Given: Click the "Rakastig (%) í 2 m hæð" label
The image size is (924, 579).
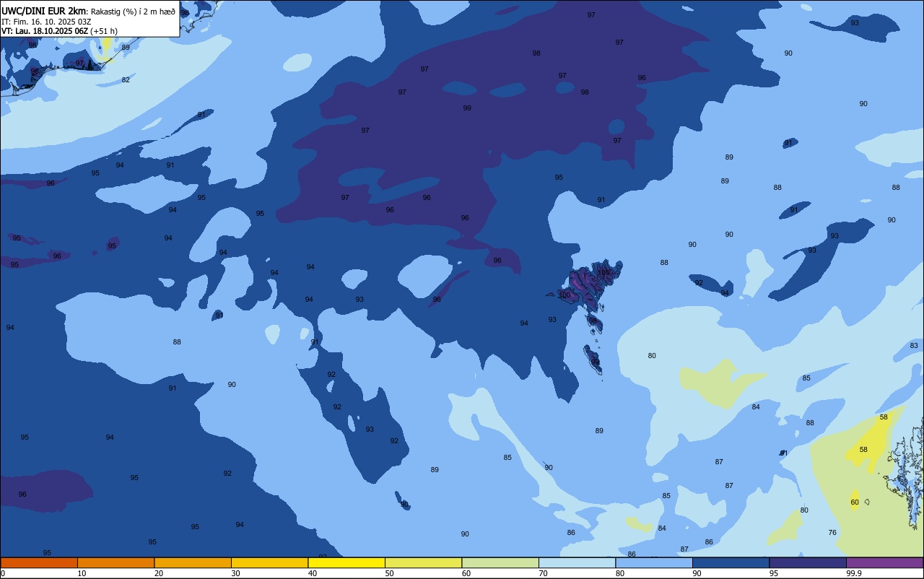Looking at the screenshot, I should coord(133,12).
